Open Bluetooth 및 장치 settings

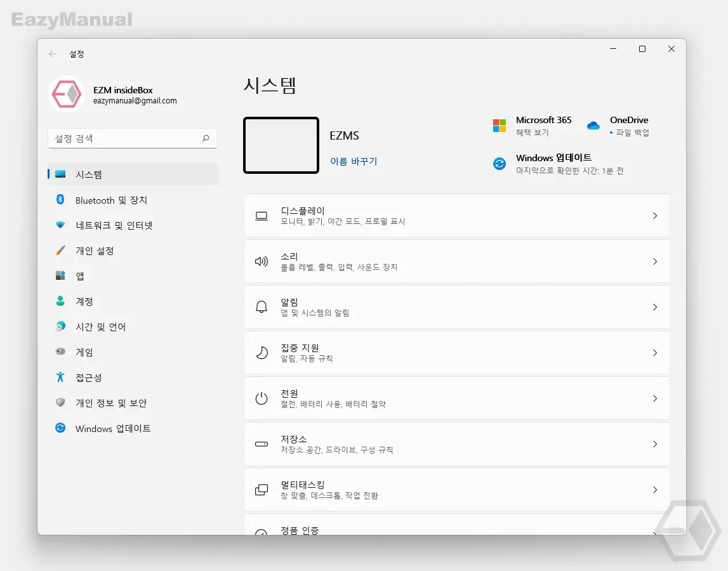(132, 200)
